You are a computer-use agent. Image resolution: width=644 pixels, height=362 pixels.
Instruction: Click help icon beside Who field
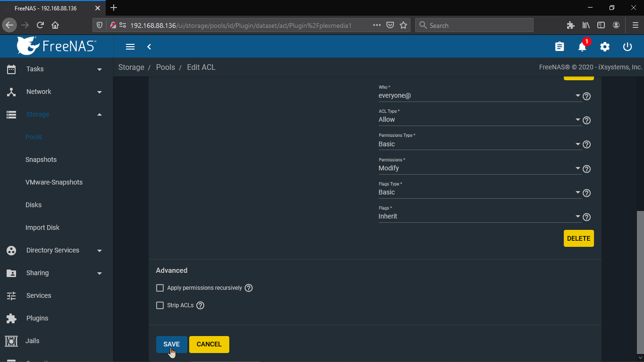click(x=587, y=96)
